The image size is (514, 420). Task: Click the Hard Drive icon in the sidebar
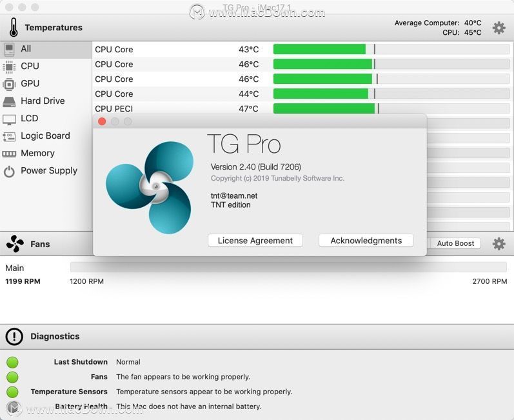9,102
